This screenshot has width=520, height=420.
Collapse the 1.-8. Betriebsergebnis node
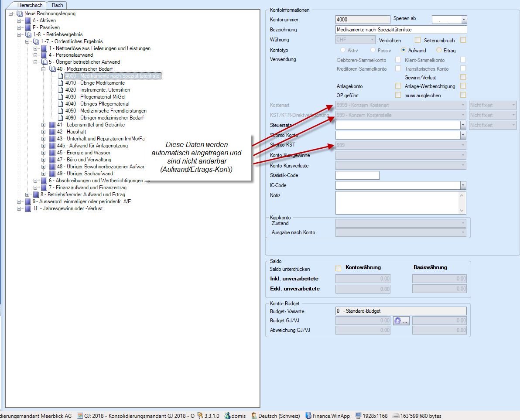click(19, 34)
